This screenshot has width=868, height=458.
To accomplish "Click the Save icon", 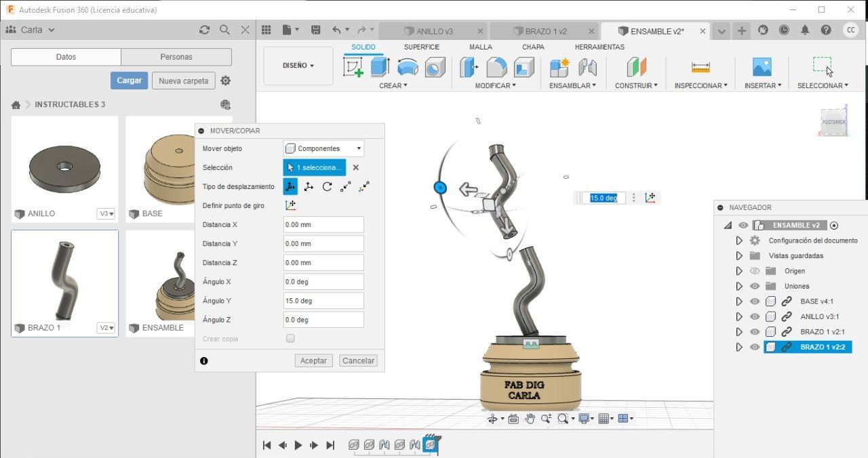I will click(x=315, y=30).
